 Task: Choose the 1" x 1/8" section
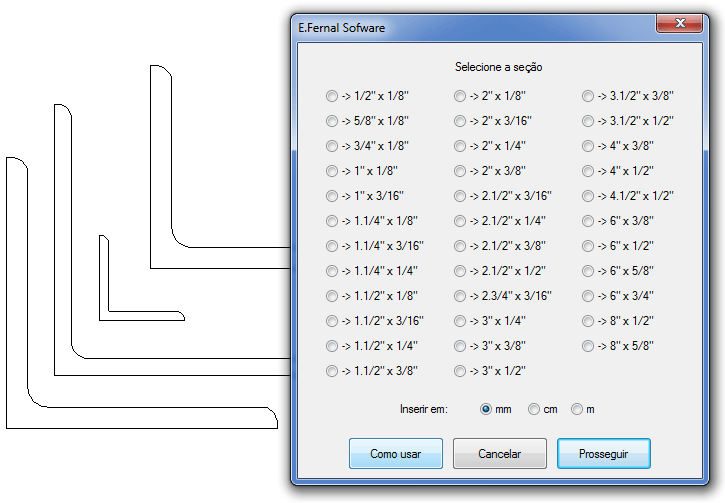(x=332, y=171)
